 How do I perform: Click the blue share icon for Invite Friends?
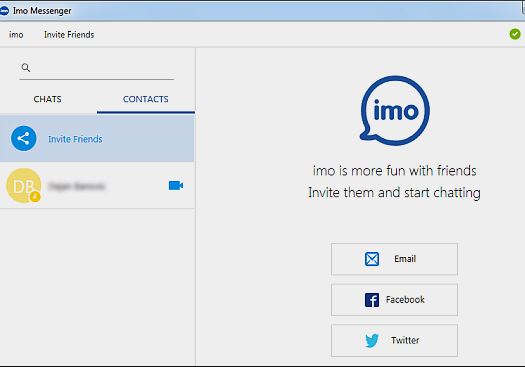[x=23, y=139]
